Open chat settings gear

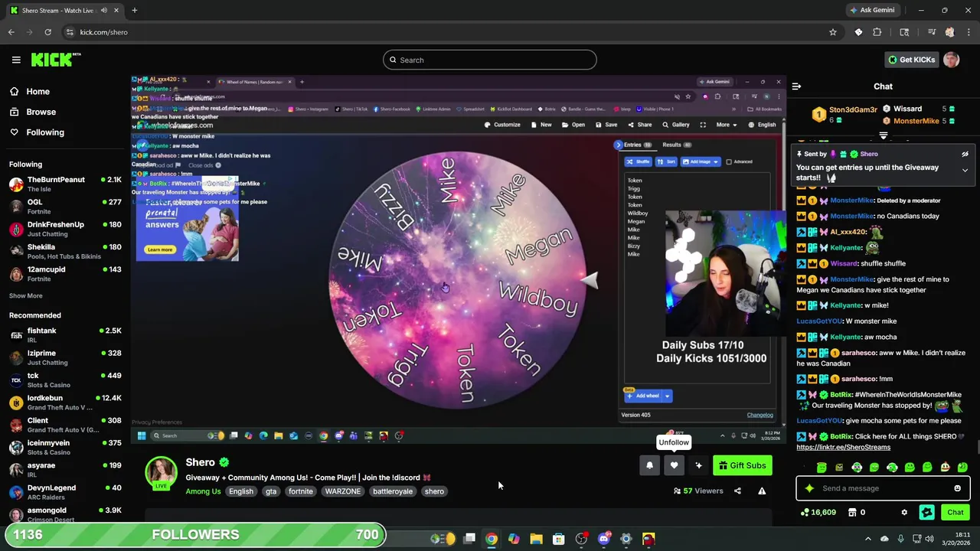[904, 512]
